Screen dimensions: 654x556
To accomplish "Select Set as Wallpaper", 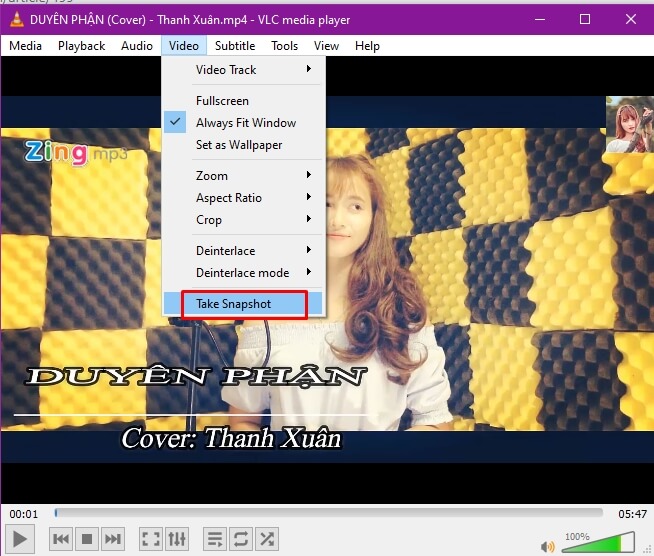I will [x=239, y=145].
